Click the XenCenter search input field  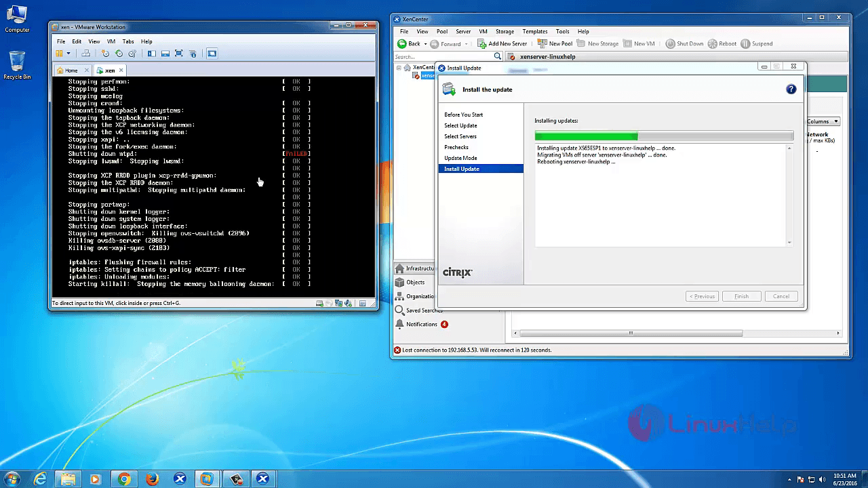(x=443, y=56)
